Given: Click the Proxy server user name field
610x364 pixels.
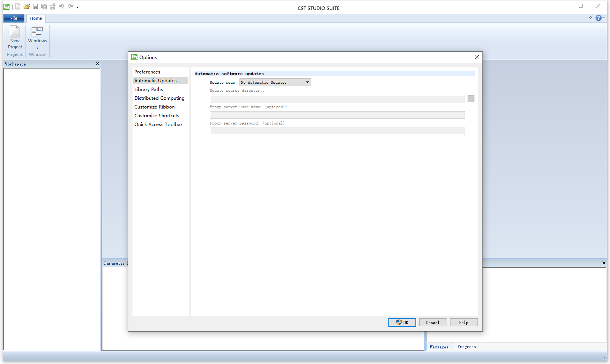Looking at the screenshot, I should click(x=337, y=115).
